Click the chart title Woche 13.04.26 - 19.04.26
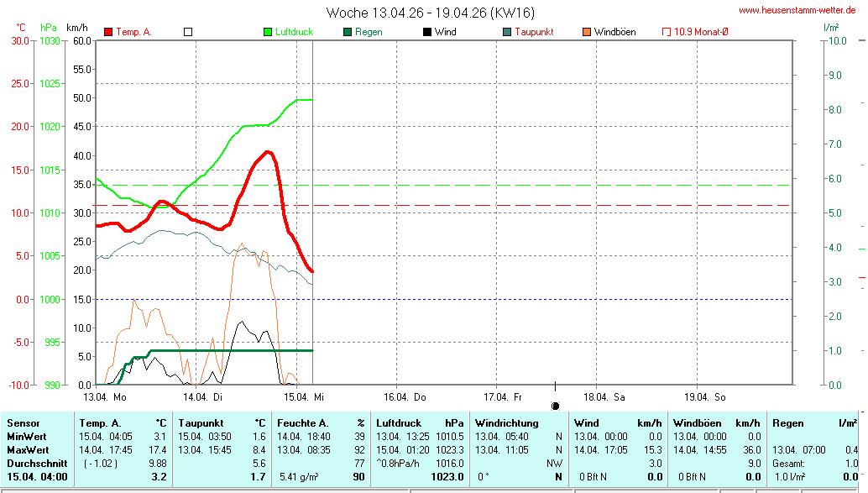Viewport: 868px width, 493px height. (x=430, y=13)
